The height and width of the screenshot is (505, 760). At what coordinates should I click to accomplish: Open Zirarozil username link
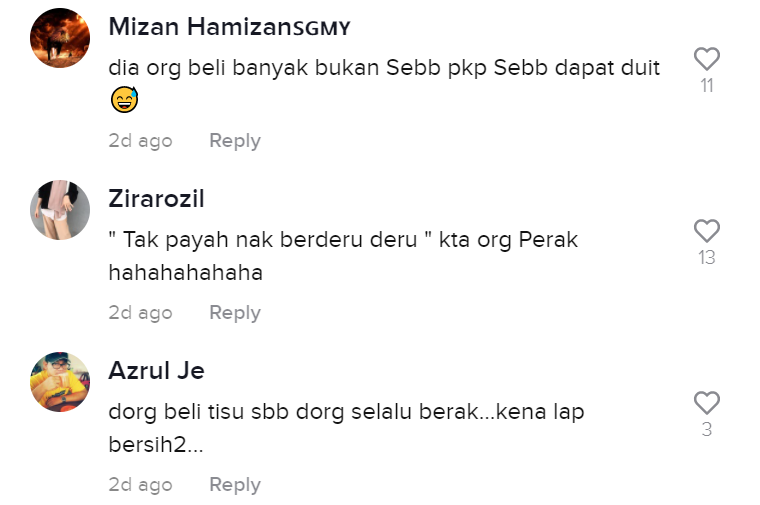tap(156, 199)
